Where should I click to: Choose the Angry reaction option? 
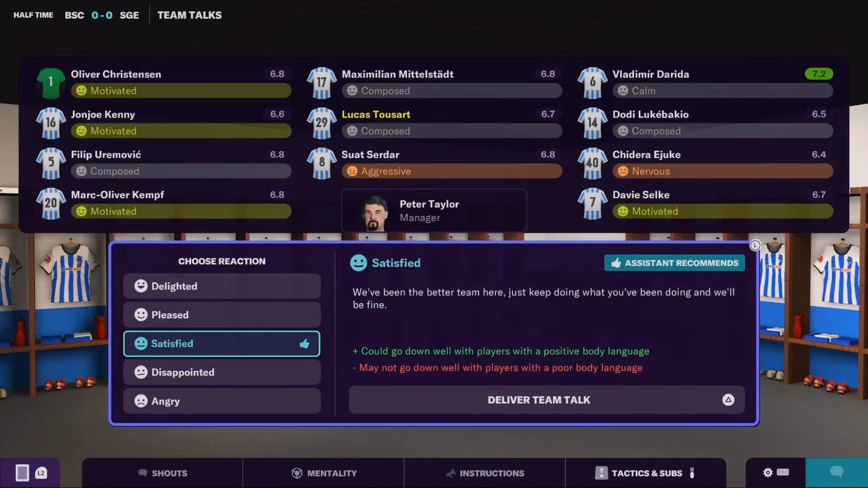[x=222, y=401]
